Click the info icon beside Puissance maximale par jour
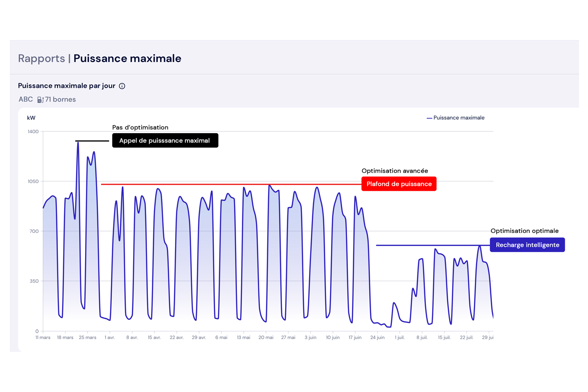This screenshot has height=392, width=588. tap(122, 86)
